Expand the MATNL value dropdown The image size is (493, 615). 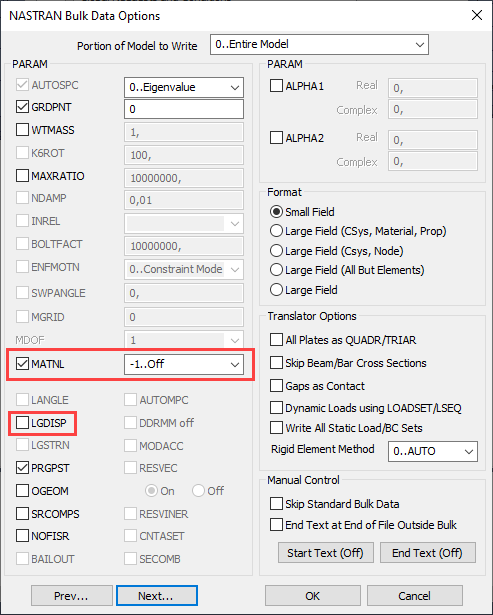[184, 364]
